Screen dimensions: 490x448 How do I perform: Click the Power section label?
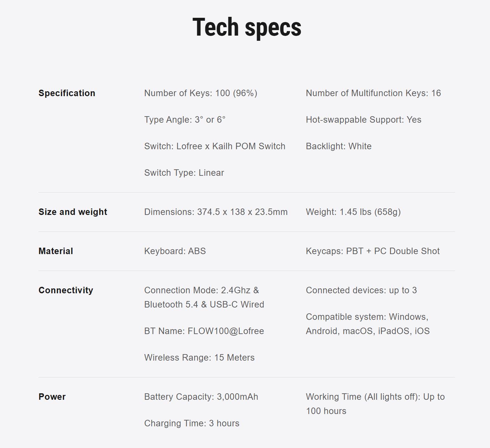click(x=52, y=397)
